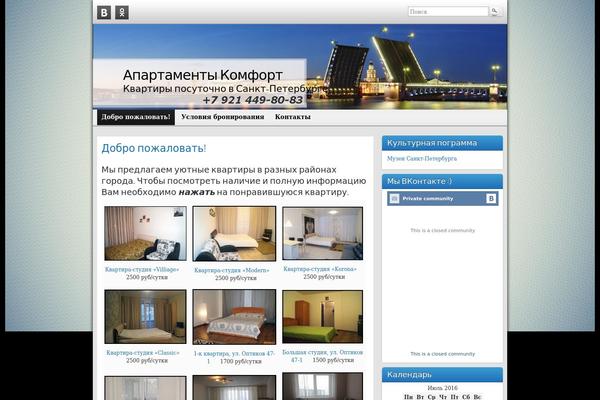The width and height of the screenshot is (600, 400).
Task: Open the Квартира-студия «Modern» thumbnail
Action: pos(234,233)
